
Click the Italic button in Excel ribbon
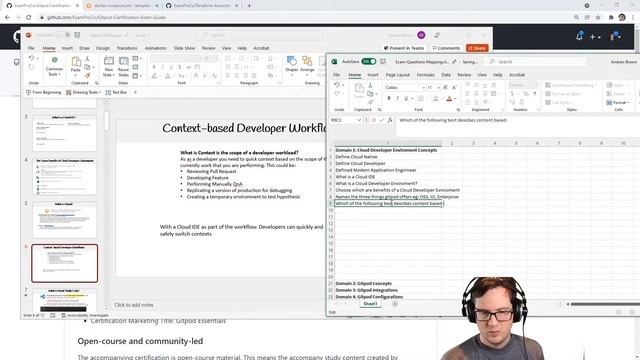click(397, 98)
